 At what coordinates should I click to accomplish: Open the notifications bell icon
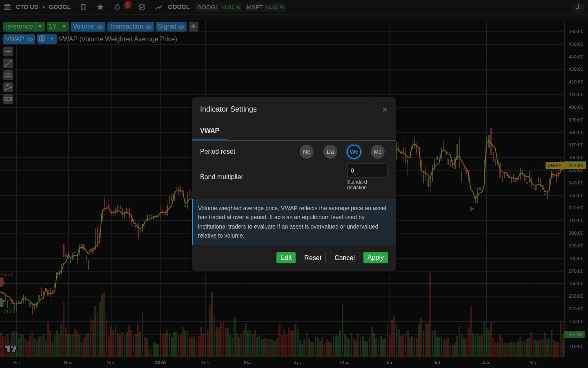(x=118, y=7)
